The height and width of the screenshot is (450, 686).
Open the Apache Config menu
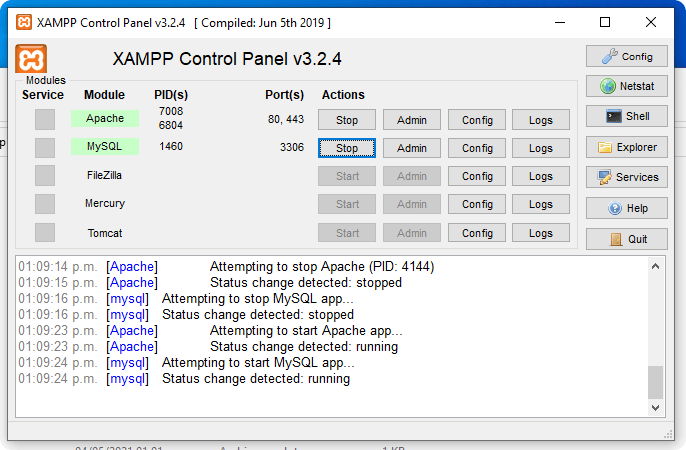(477, 120)
